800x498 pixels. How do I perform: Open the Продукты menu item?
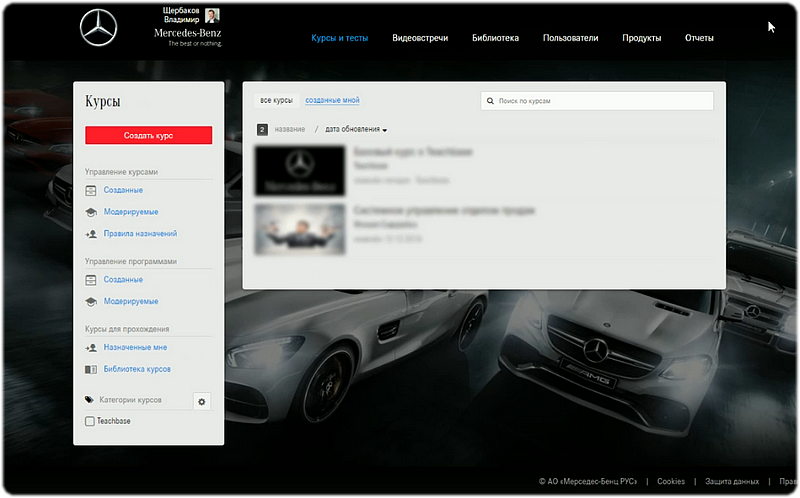pyautogui.click(x=641, y=38)
